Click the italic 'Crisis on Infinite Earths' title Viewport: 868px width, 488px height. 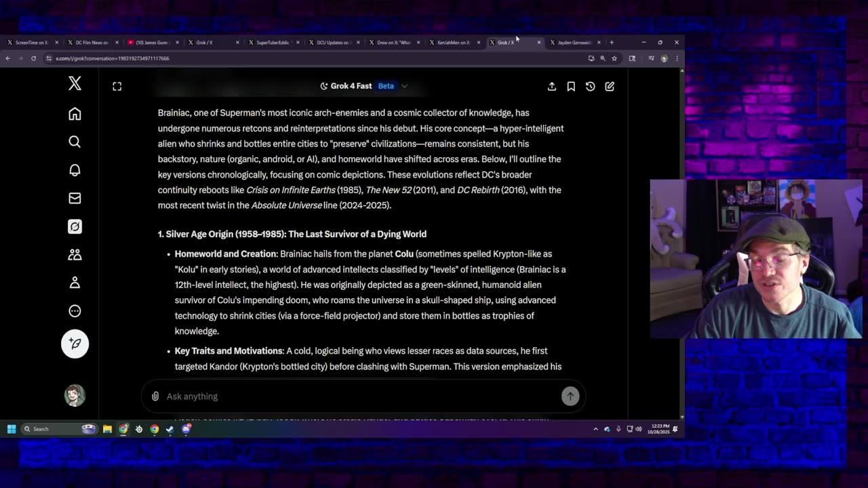point(291,190)
